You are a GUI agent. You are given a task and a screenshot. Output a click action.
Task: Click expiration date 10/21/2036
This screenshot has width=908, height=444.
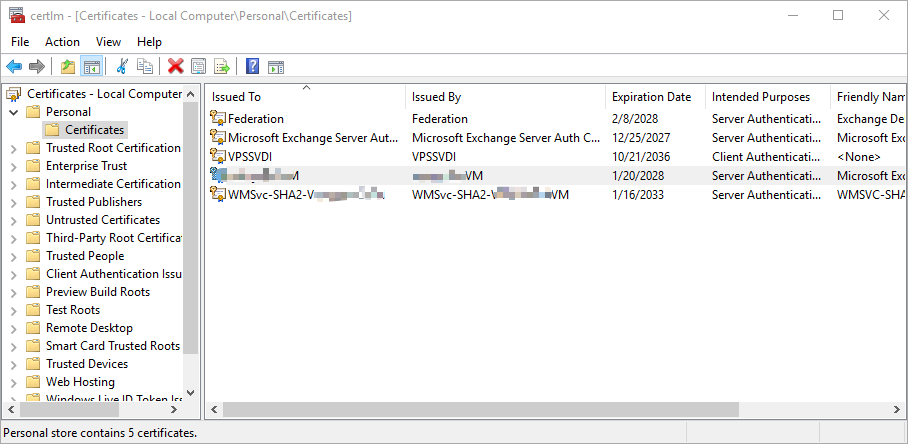click(x=641, y=156)
